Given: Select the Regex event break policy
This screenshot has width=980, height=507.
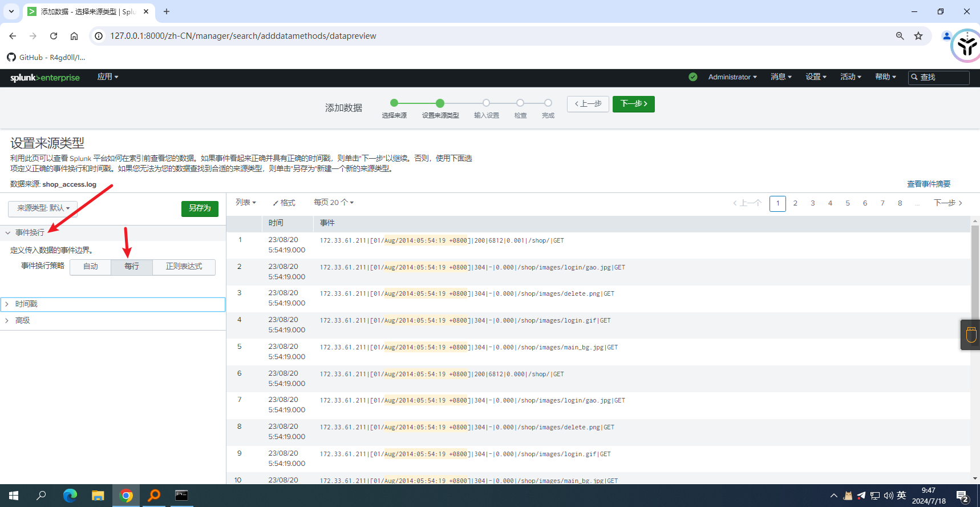Looking at the screenshot, I should pos(184,267).
